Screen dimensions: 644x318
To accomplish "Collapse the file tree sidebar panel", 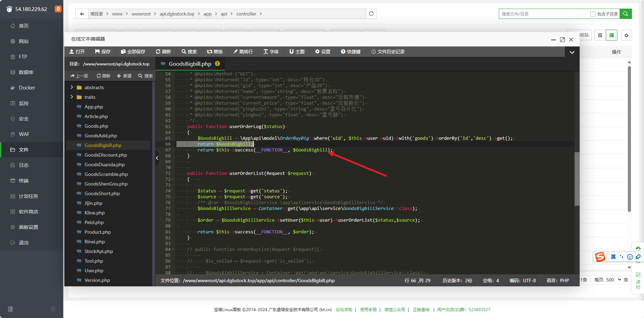I will click(x=157, y=158).
